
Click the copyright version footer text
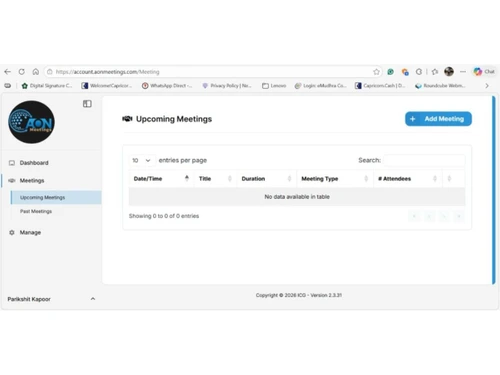(299, 295)
